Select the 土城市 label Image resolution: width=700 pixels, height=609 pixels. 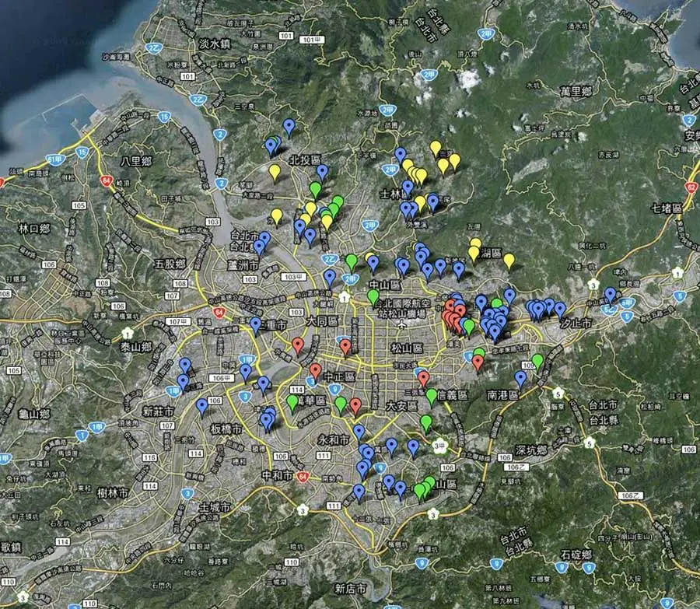(x=215, y=507)
